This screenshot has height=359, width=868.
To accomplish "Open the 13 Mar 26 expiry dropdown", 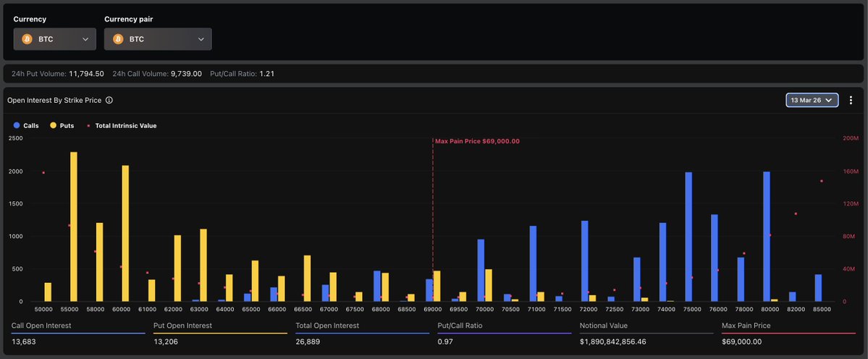I will coord(812,101).
